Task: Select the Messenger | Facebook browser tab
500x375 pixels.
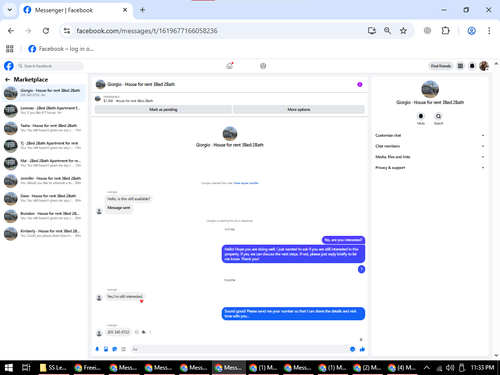Action: pyautogui.click(x=76, y=10)
